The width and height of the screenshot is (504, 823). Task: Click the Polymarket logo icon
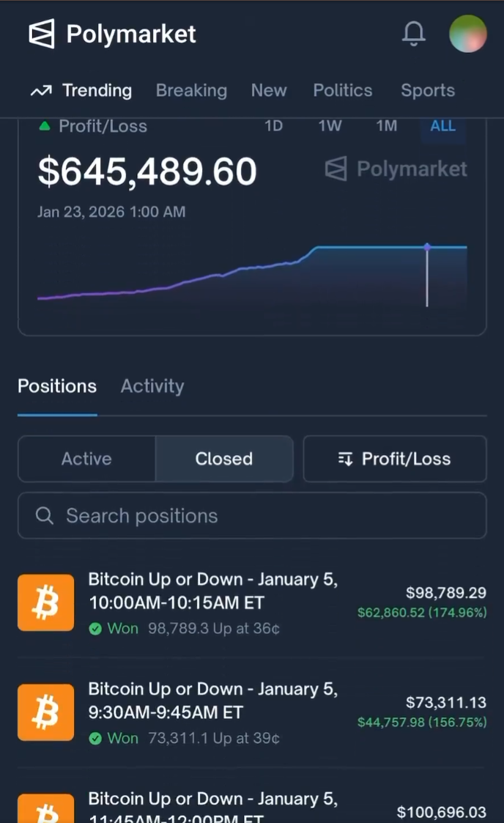[42, 34]
